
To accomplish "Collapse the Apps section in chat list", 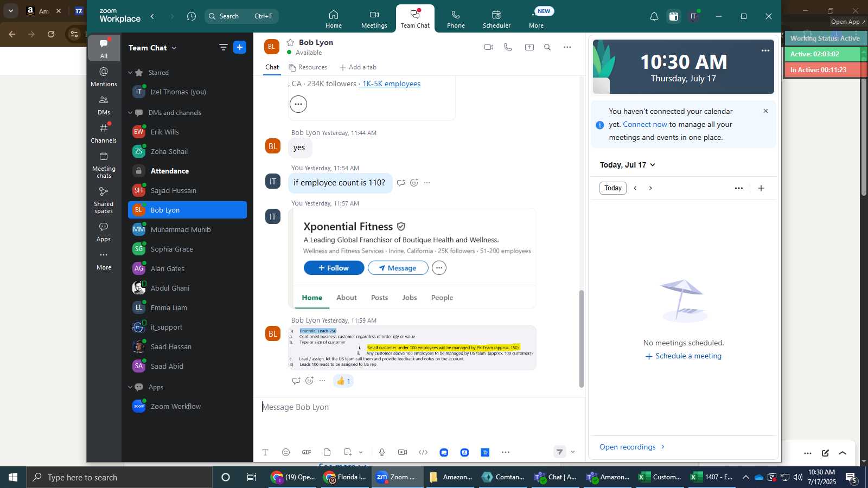I will pyautogui.click(x=130, y=387).
